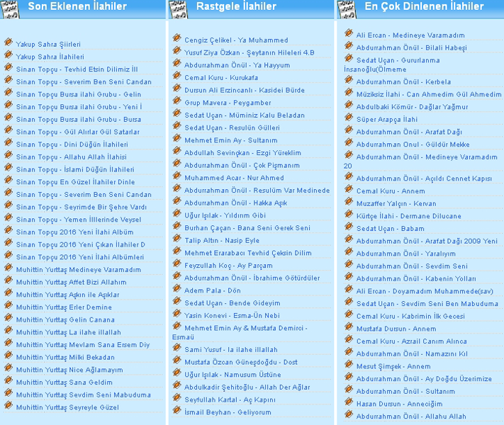The height and width of the screenshot is (425, 504).
Task: Click the icon beside Muhittin Yurttaş Milki Bekadan
Action: tap(9, 355)
